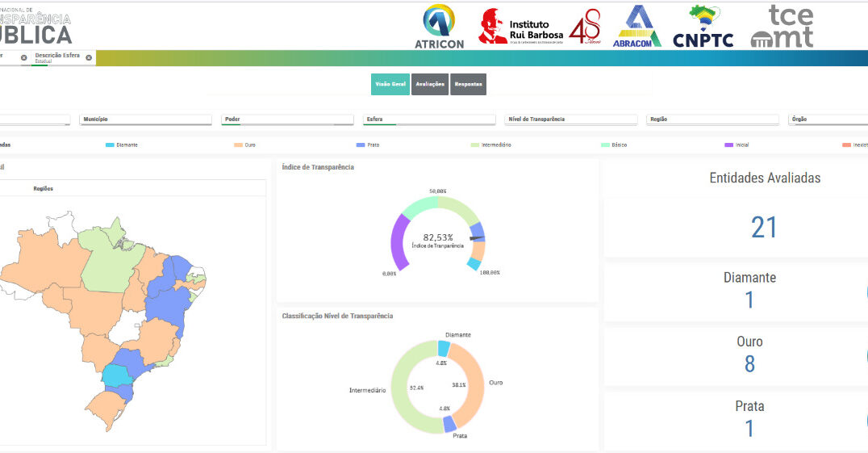Go to the Respostas tab
The width and height of the screenshot is (868, 453).
(x=468, y=85)
